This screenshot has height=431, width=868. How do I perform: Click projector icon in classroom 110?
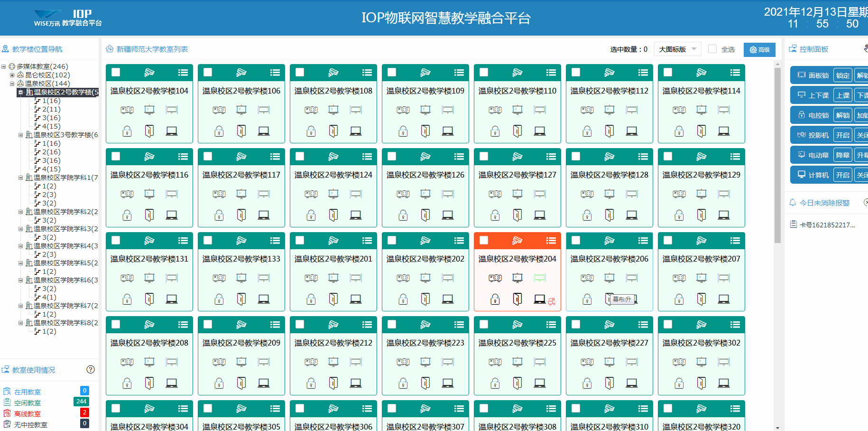[x=495, y=110]
